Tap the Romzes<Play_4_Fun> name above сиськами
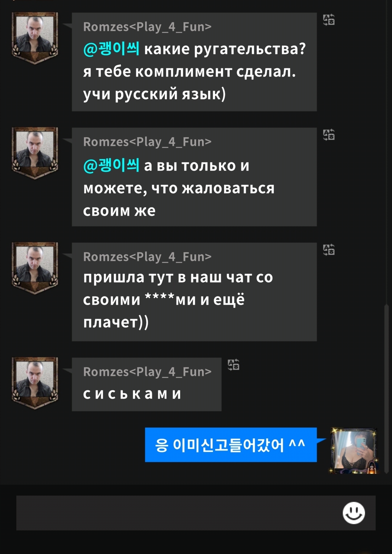The height and width of the screenshot is (554, 392). (147, 372)
